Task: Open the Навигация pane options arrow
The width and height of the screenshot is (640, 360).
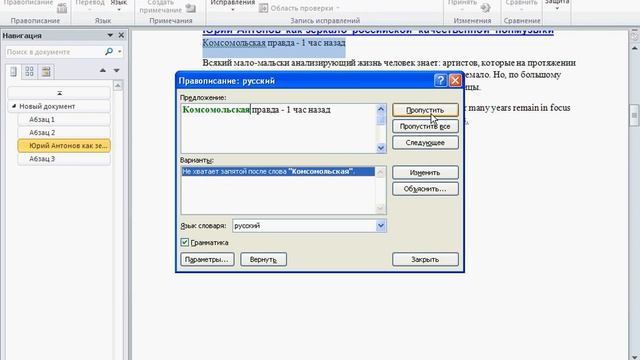Action: coord(110,36)
